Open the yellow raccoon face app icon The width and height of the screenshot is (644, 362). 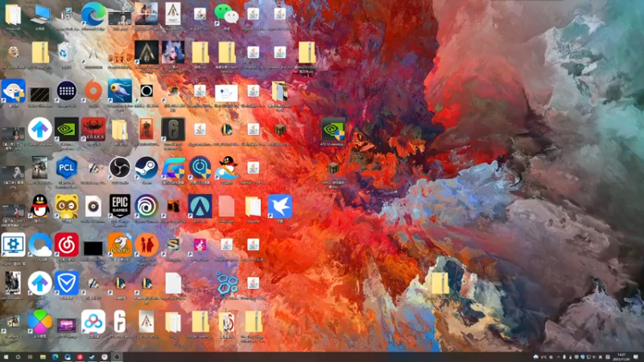[x=67, y=206]
